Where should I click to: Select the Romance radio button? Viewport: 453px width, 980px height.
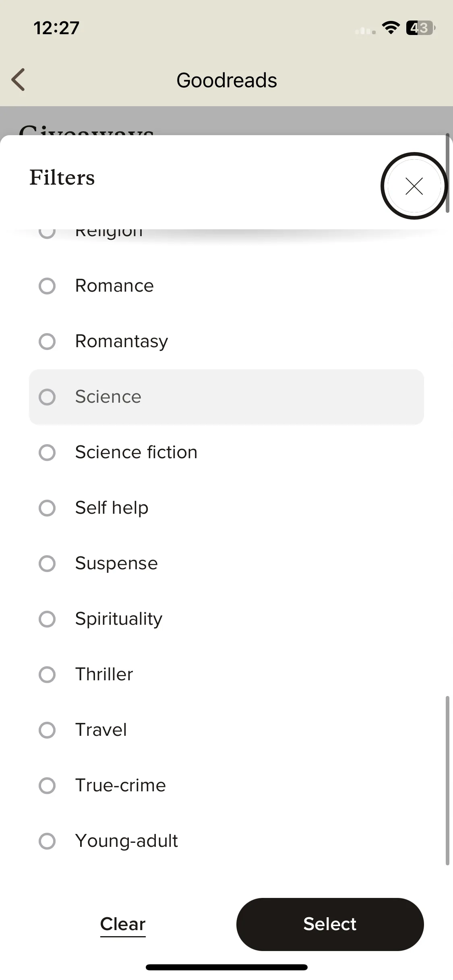47,286
